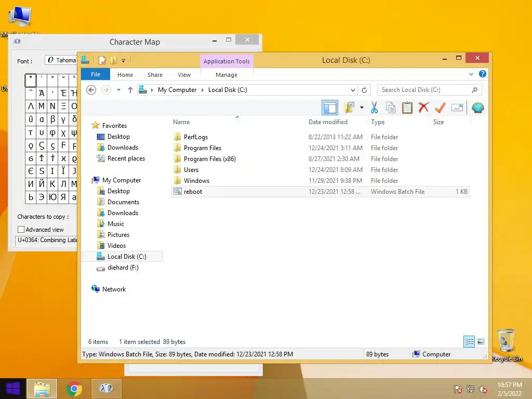Open the File ribbon tab
This screenshot has height=399, width=532.
coord(96,74)
